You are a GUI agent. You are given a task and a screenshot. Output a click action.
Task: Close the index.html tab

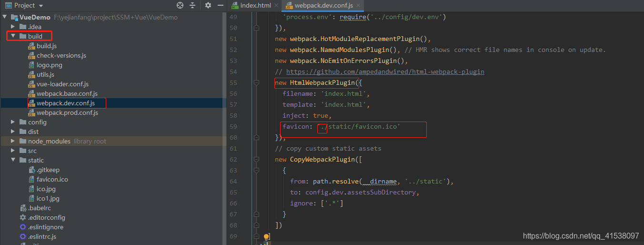pos(277,6)
